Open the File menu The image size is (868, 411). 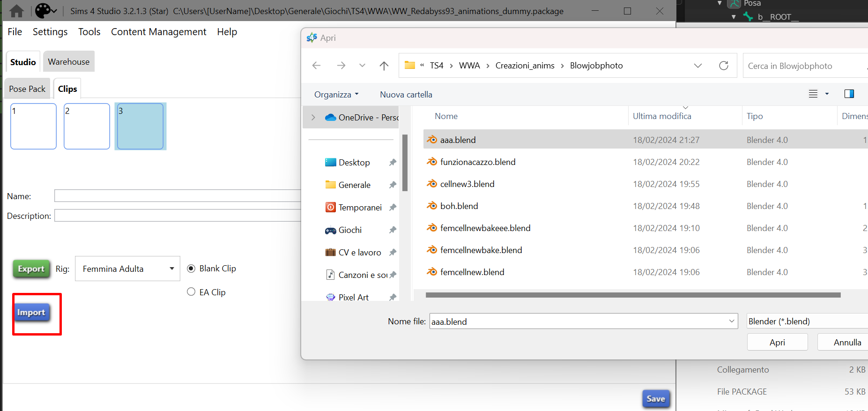coord(15,32)
